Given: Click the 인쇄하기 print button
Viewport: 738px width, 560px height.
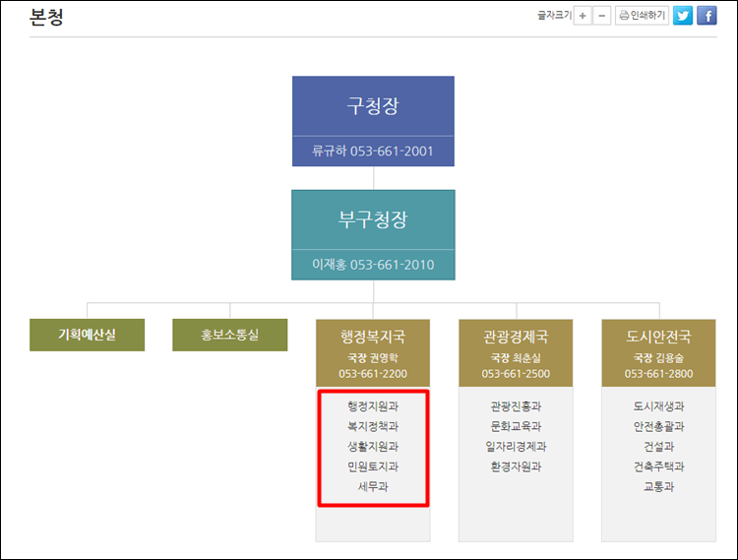Looking at the screenshot, I should click(x=642, y=16).
